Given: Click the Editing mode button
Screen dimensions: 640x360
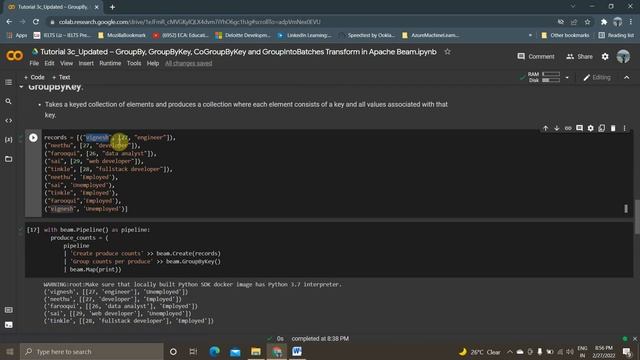Looking at the screenshot, I should [x=597, y=77].
